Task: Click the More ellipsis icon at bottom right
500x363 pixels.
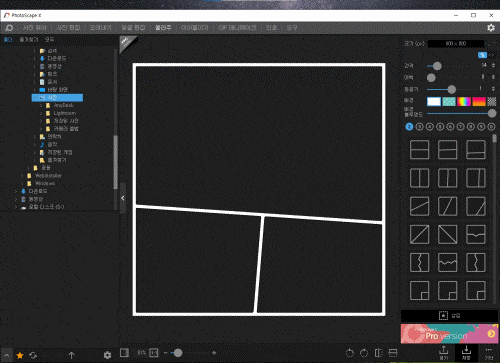Action: pyautogui.click(x=489, y=353)
